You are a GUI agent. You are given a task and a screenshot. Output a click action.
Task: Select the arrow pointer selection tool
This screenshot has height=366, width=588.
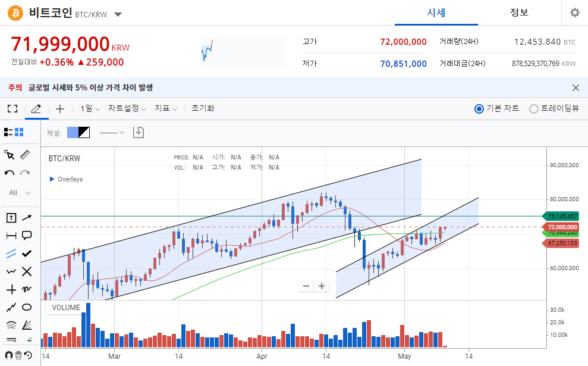10,155
